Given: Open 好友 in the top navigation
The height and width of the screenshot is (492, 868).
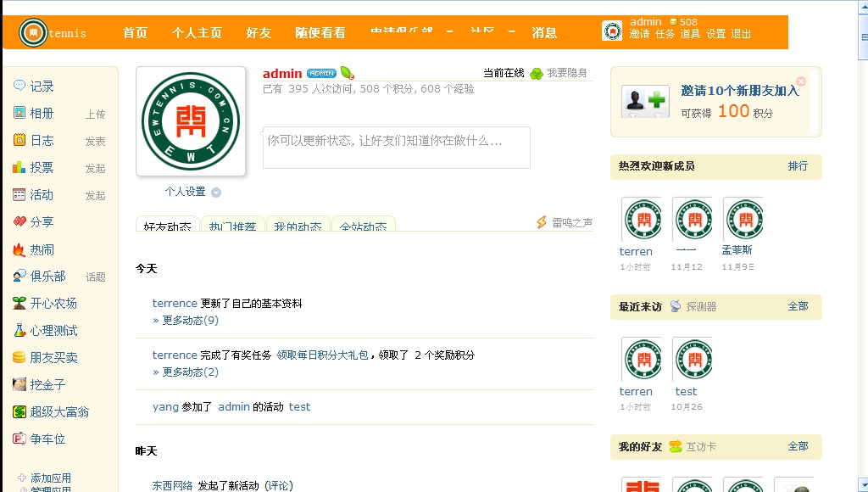Looking at the screenshot, I should tap(259, 33).
